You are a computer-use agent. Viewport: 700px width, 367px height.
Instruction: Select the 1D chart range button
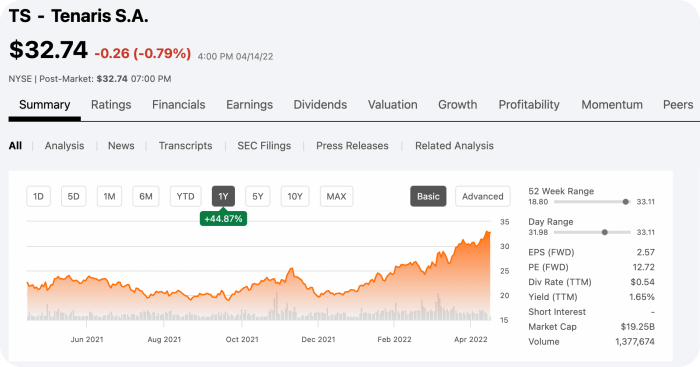(38, 196)
